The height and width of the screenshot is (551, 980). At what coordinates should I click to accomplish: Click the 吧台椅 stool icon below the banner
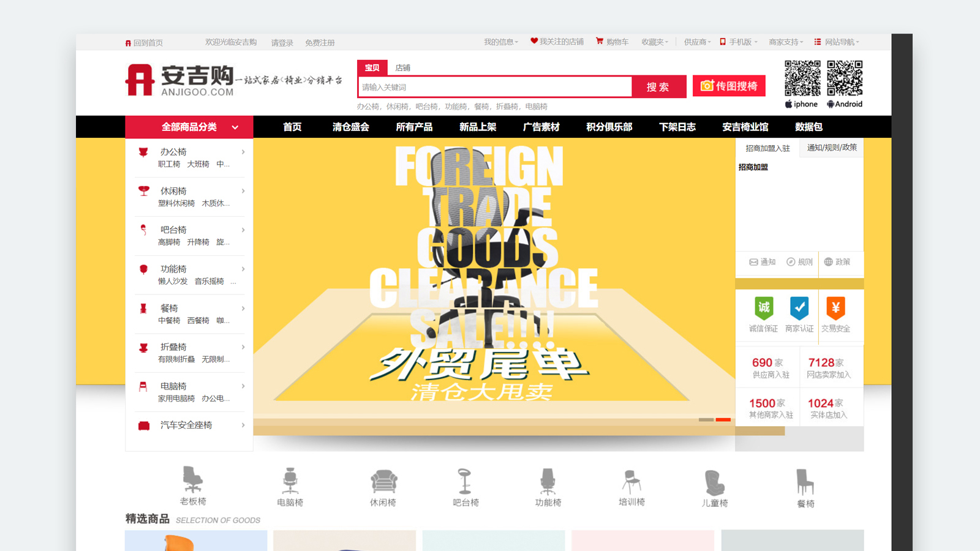465,481
